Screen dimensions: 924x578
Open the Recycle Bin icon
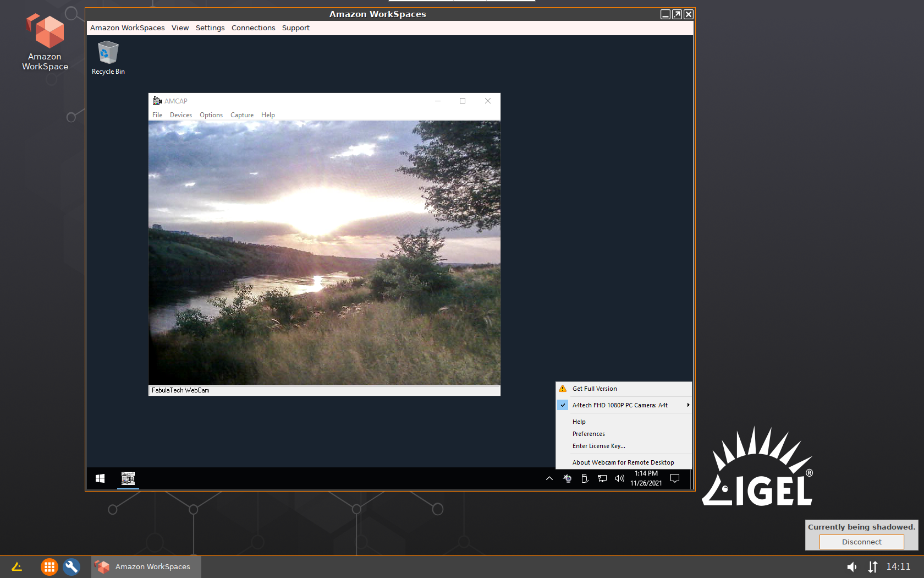(108, 58)
